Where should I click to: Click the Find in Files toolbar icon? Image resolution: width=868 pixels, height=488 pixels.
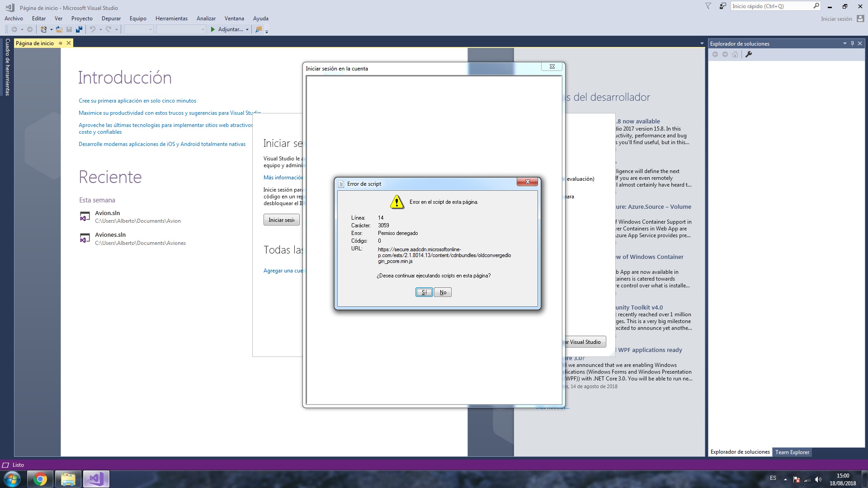pyautogui.click(x=258, y=29)
